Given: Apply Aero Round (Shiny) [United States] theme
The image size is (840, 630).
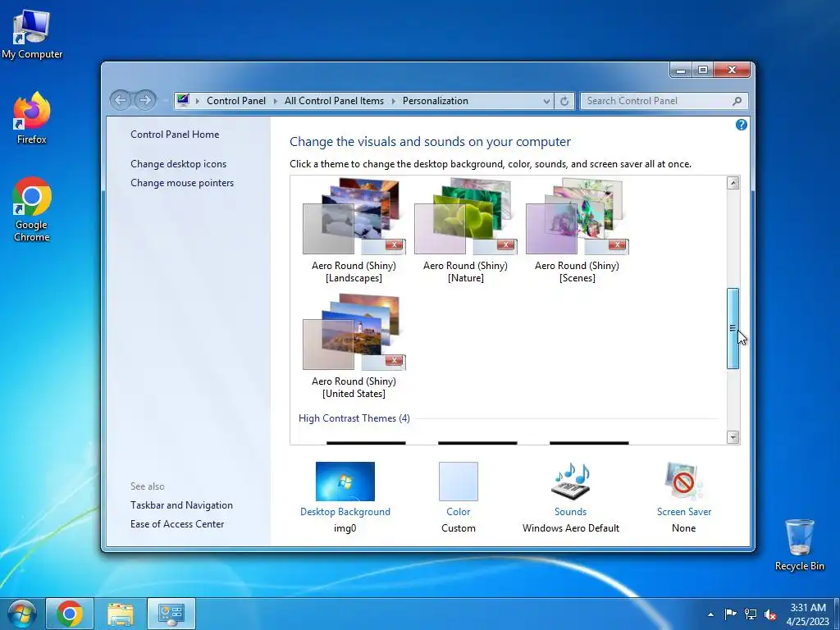Looking at the screenshot, I should (x=354, y=346).
